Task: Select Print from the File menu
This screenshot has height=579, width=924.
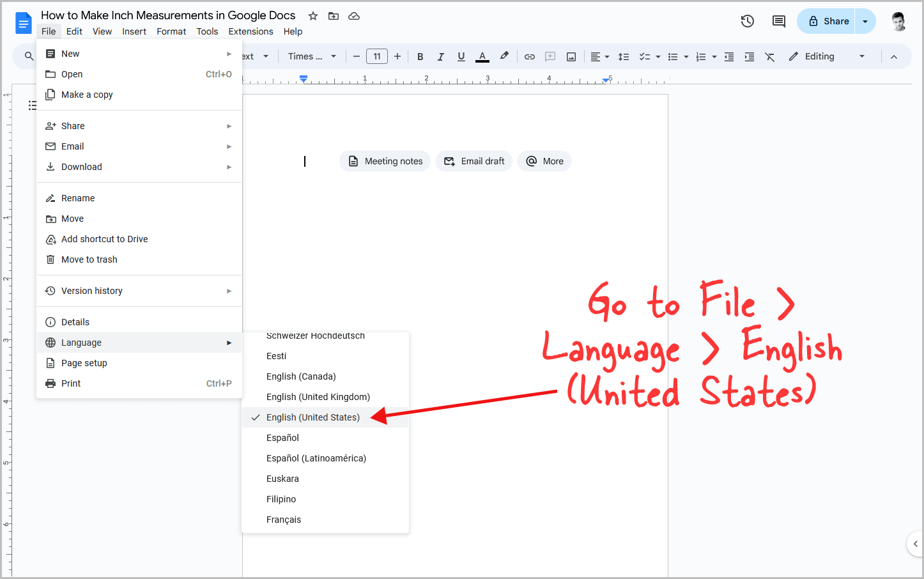Action: coord(139,383)
